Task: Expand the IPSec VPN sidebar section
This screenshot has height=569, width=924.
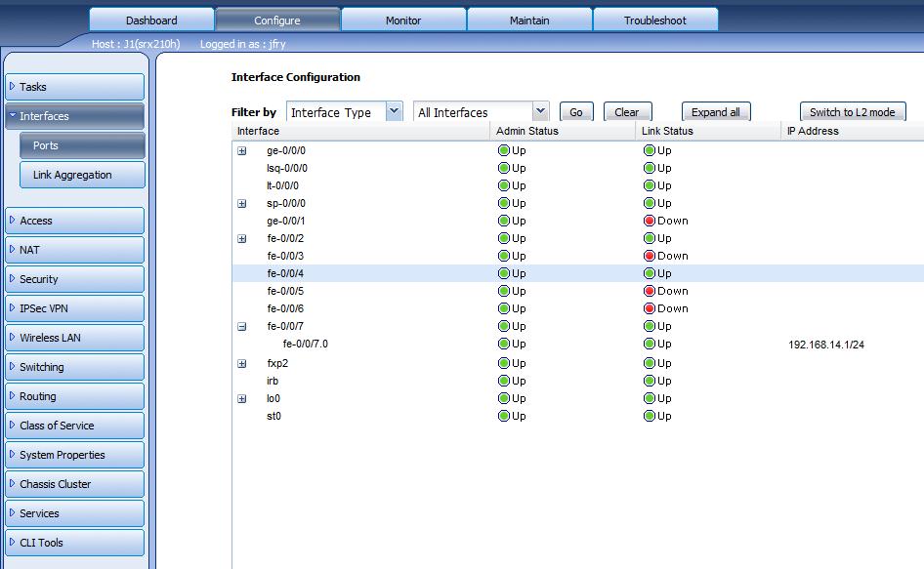Action: 75,308
